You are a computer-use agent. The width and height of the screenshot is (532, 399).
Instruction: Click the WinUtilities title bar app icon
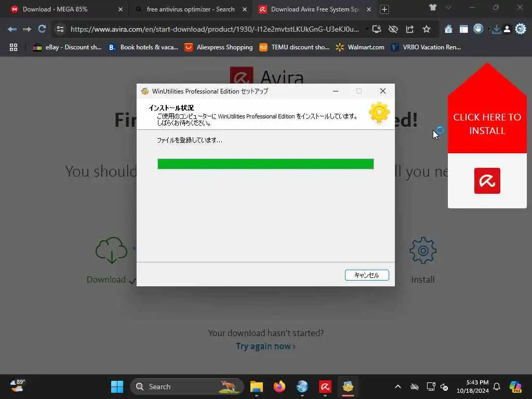(145, 91)
